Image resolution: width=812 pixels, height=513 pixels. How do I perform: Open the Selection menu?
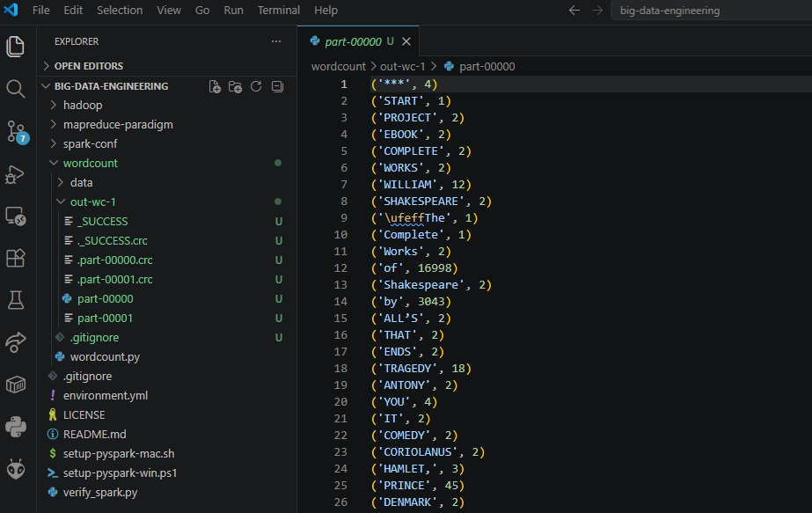[120, 11]
